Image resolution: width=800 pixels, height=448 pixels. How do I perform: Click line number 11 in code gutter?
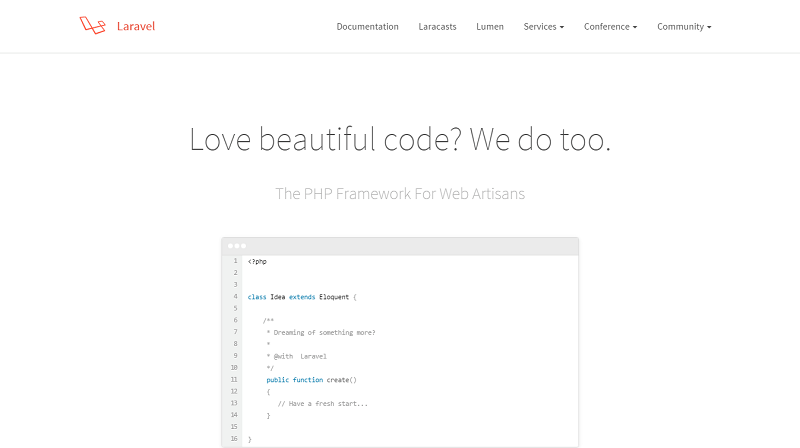234,380
